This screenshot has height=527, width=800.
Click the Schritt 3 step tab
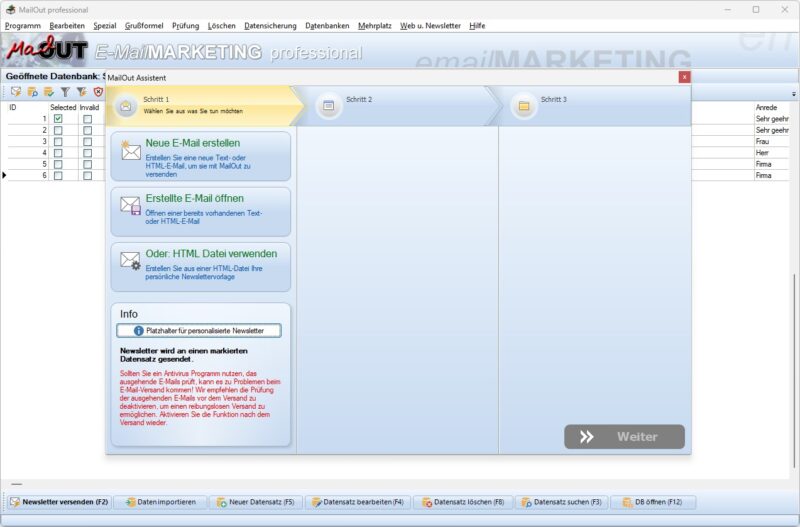pyautogui.click(x=594, y=106)
